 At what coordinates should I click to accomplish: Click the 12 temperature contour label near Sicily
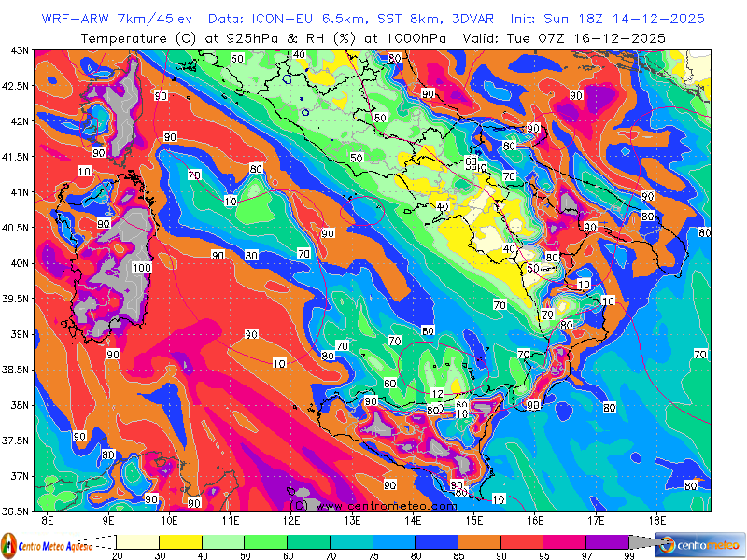click(437, 394)
